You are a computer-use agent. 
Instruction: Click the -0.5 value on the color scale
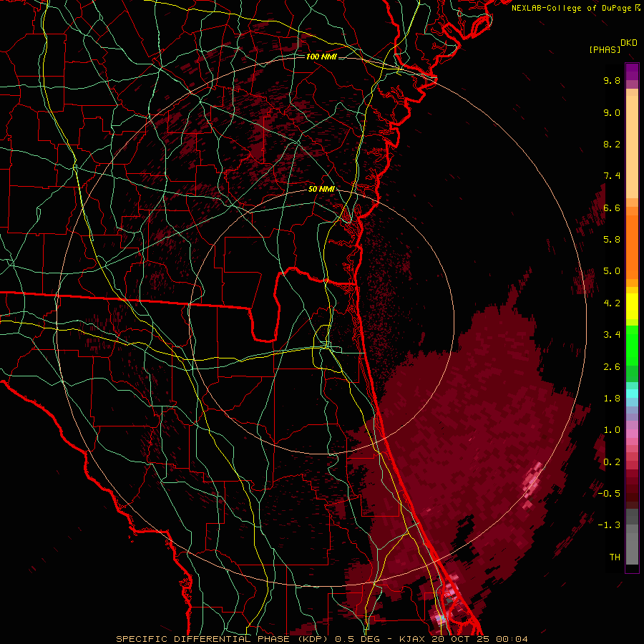point(609,494)
